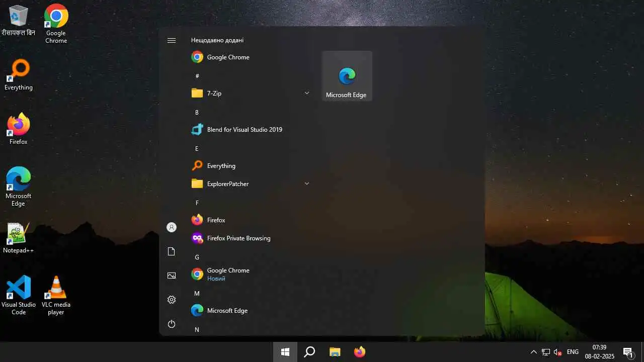This screenshot has width=644, height=362.
Task: Open Pictures icon in Start menu sidebar
Action: pos(172,276)
